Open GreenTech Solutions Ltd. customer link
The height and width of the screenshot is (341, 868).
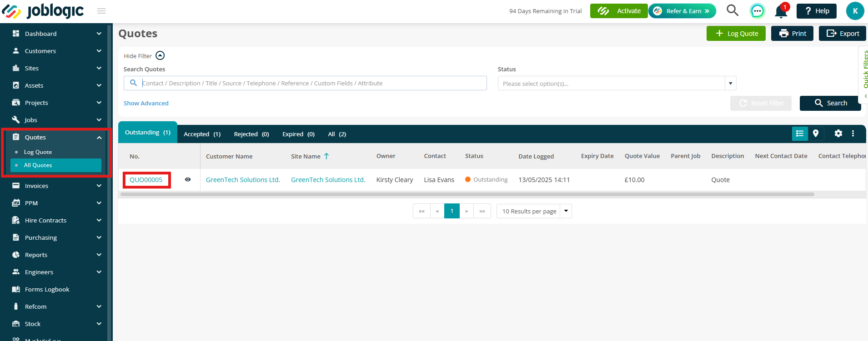(x=243, y=180)
